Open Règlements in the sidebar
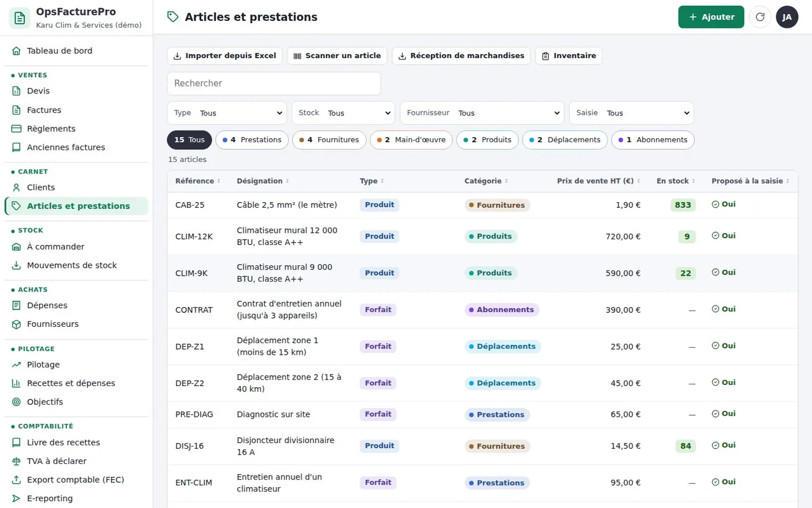Image resolution: width=812 pixels, height=508 pixels. [x=76, y=129]
